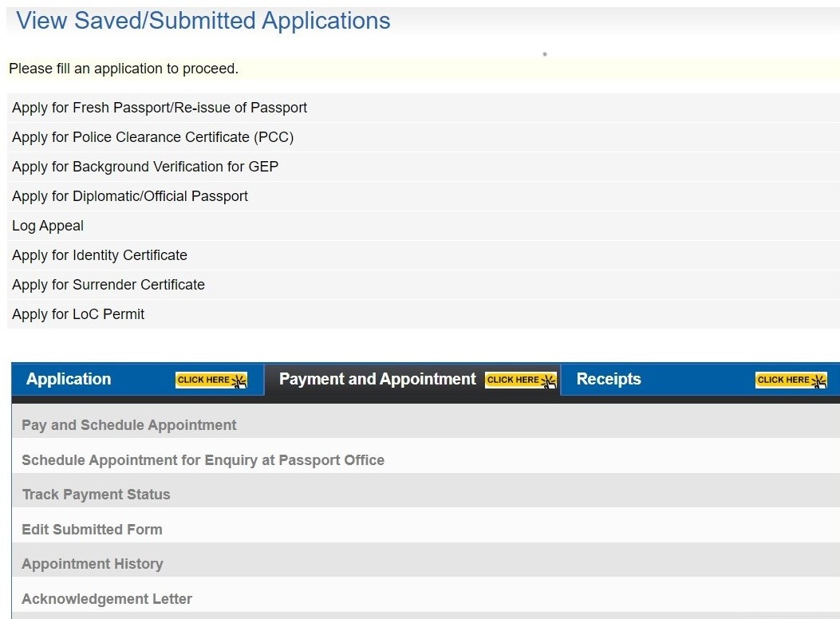Click Edit Submitted Form

[92, 530]
